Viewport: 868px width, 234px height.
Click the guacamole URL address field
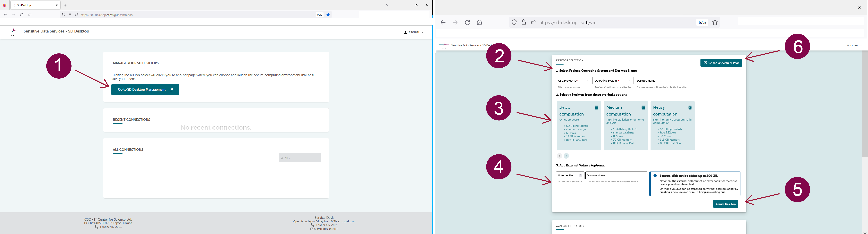click(195, 15)
